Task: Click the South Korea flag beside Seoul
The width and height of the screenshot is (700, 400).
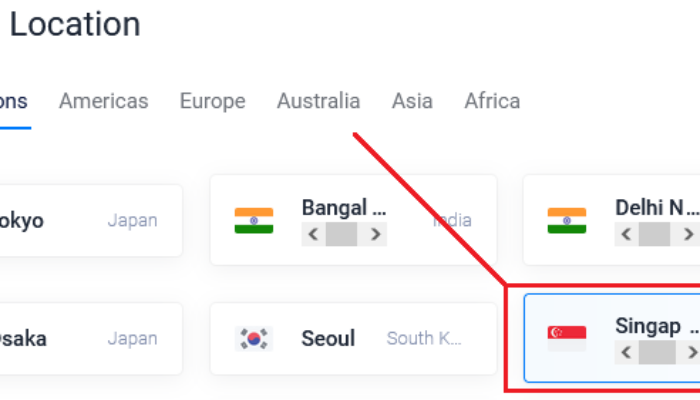Action: [x=253, y=339]
